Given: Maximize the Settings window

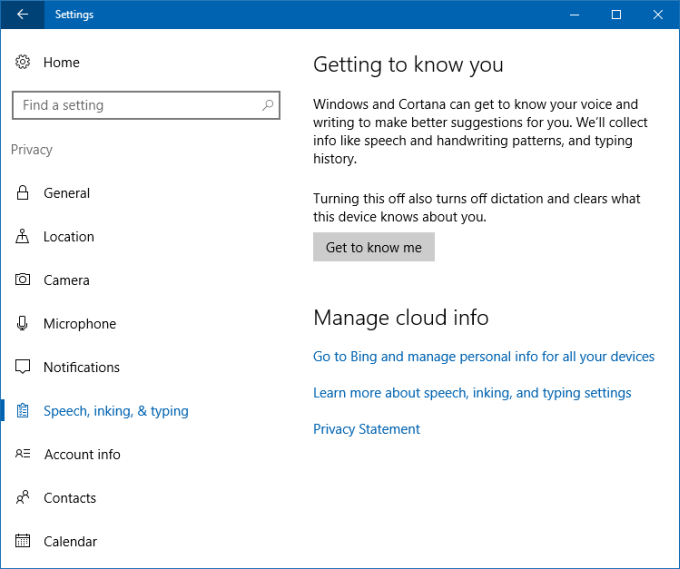Looking at the screenshot, I should (x=616, y=14).
